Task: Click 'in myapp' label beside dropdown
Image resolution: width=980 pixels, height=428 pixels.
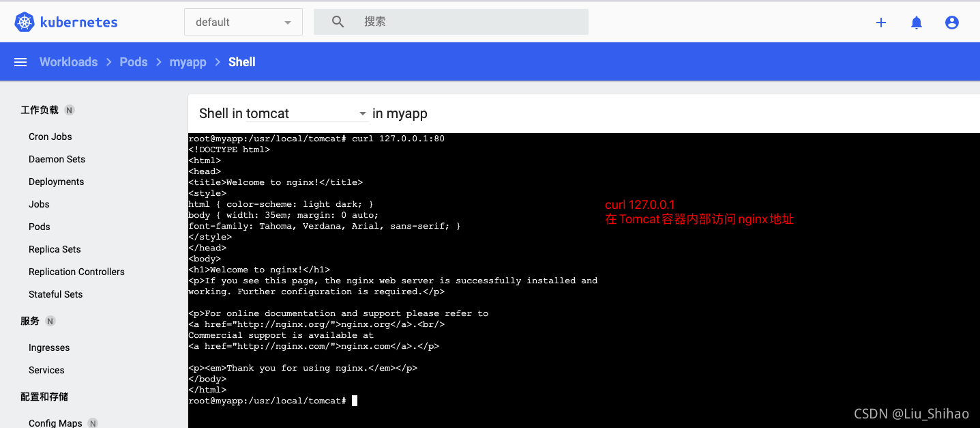Action: coord(400,113)
